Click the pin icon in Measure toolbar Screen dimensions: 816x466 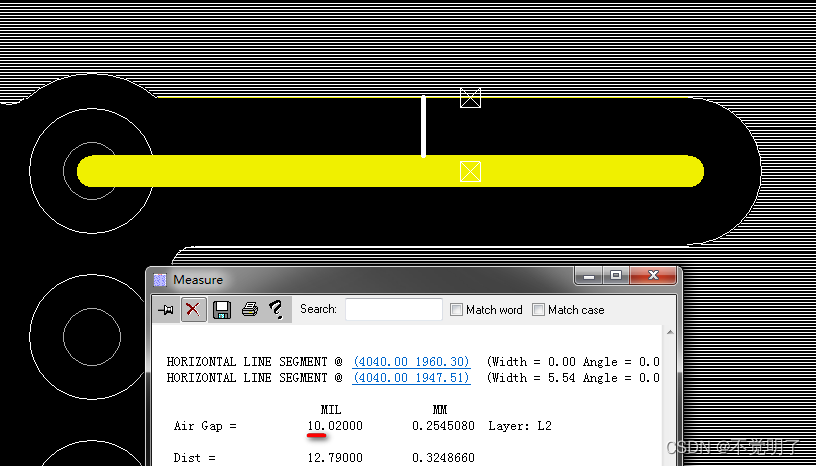[x=167, y=310]
